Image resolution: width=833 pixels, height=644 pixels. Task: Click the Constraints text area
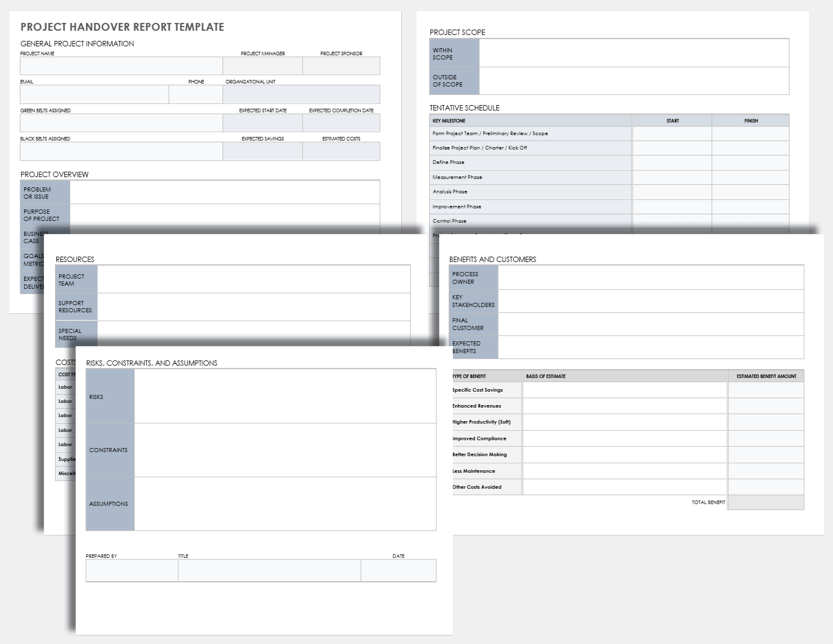(x=284, y=450)
